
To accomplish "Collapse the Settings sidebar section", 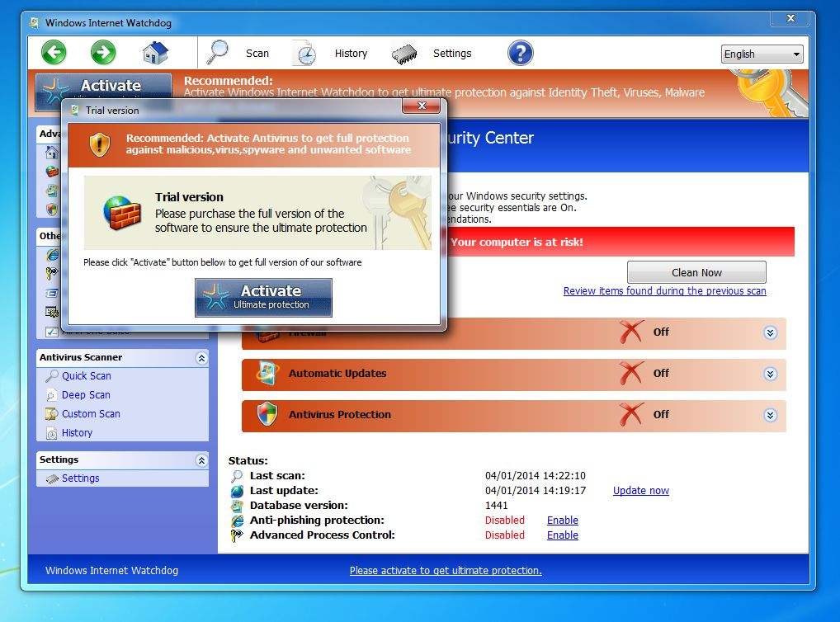I will (201, 460).
